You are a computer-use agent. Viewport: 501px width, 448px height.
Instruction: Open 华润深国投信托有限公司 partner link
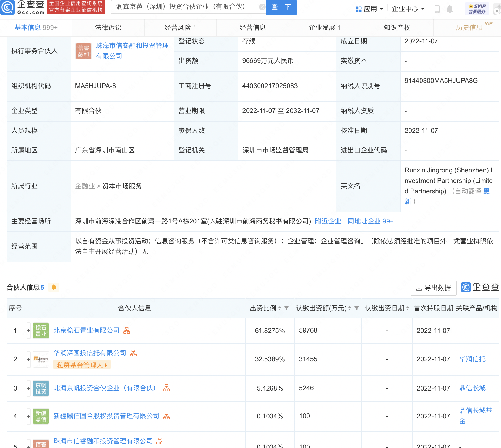tap(90, 353)
